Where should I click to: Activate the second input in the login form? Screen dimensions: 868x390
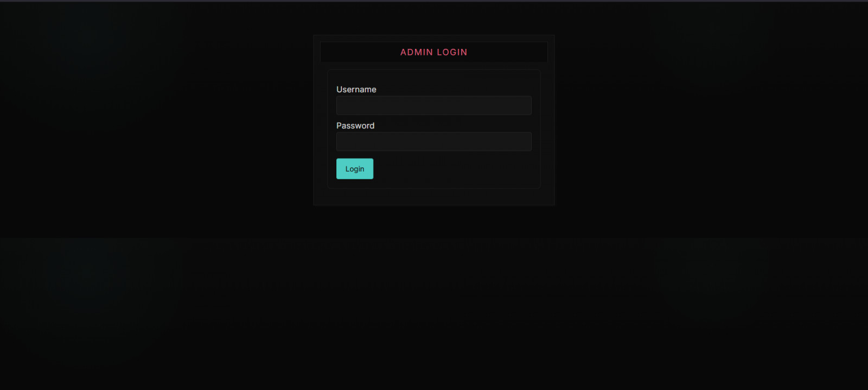(433, 142)
